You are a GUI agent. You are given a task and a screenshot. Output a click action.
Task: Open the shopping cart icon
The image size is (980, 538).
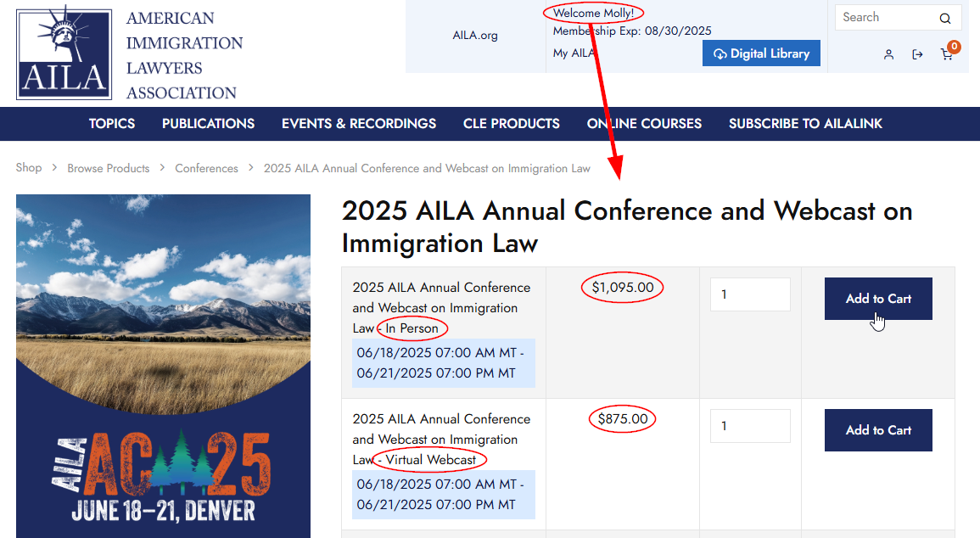[947, 54]
